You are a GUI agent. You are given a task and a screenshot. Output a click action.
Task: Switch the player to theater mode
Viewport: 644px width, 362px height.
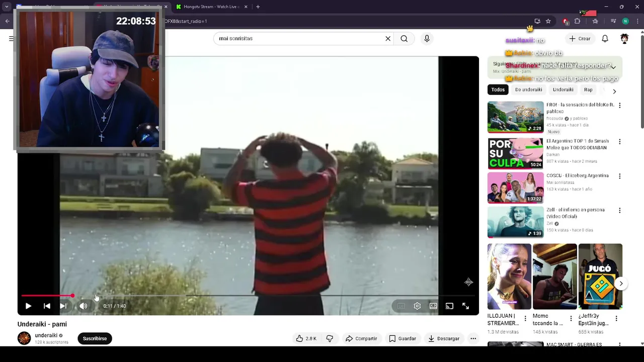pyautogui.click(x=433, y=306)
